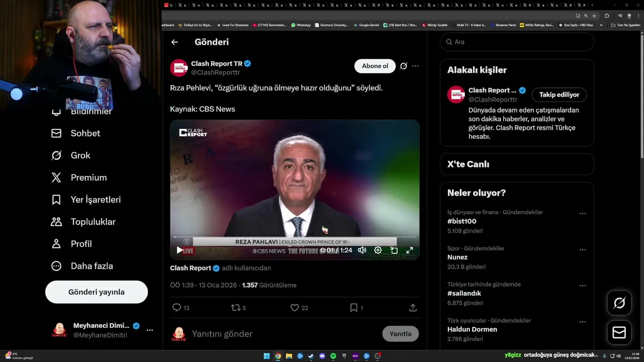Viewport: 644px width, 362px height.
Task: Seek on the video progress bar
Action: pos(295,237)
